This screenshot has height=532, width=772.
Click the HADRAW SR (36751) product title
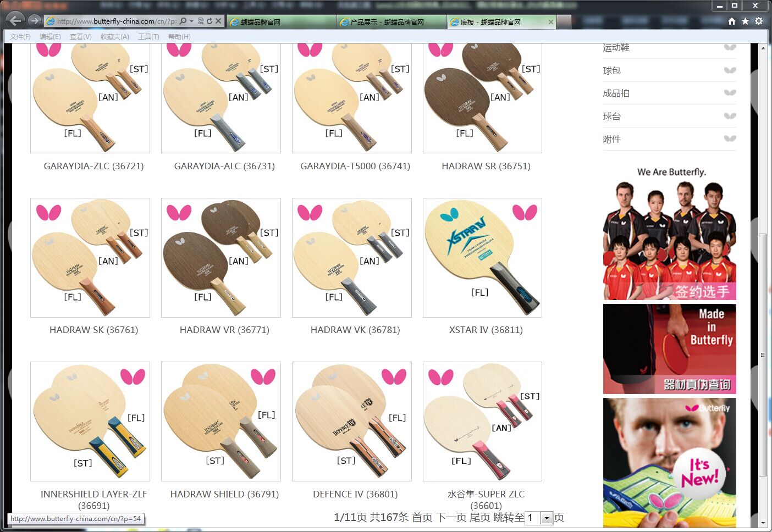click(x=486, y=166)
